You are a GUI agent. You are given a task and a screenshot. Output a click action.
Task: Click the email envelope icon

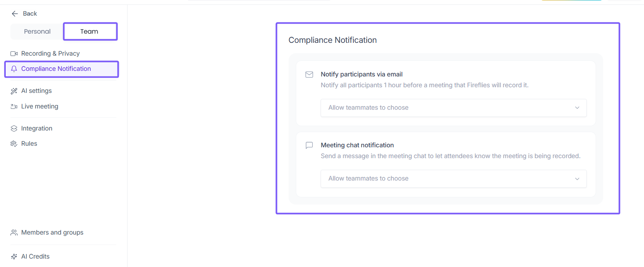(x=309, y=74)
